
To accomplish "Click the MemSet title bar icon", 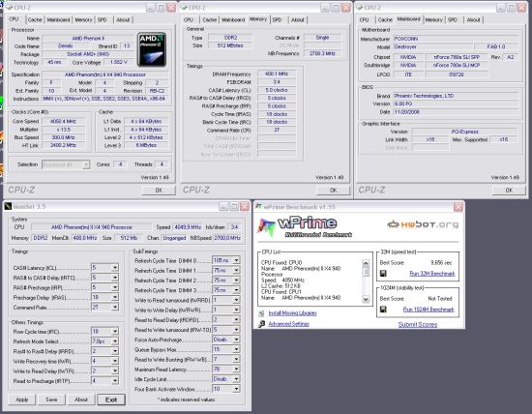I will point(8,206).
